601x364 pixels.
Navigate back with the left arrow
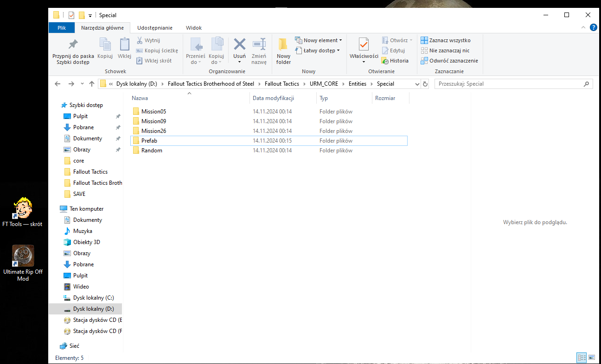coord(58,84)
